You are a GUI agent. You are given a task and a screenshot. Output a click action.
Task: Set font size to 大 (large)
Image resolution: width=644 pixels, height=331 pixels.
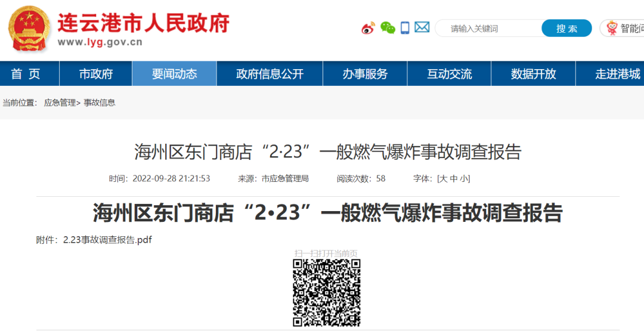point(444,179)
